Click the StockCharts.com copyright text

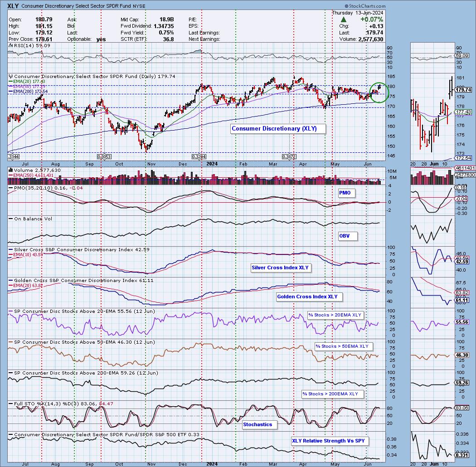coord(365,6)
